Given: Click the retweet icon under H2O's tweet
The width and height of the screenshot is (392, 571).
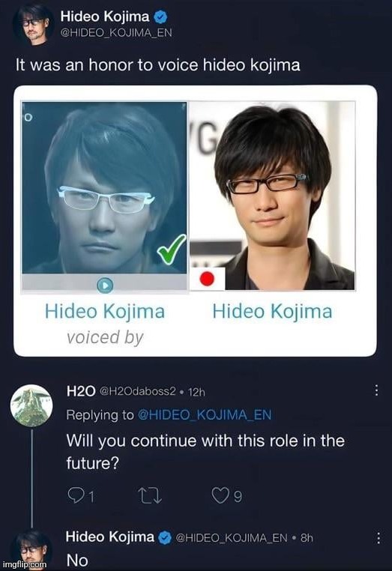Looking at the screenshot, I should pyautogui.click(x=150, y=496).
